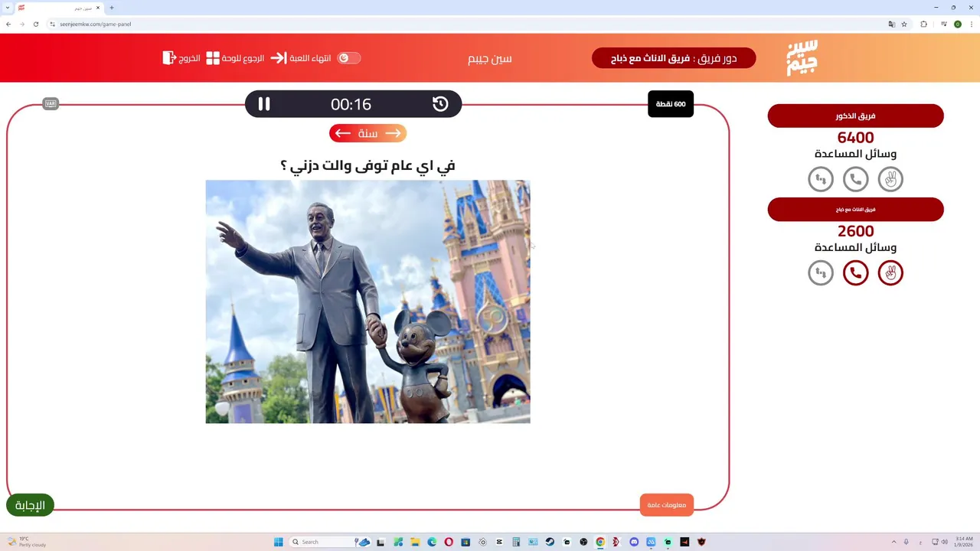Close the سين جيم browser tab
The image size is (980, 551).
(x=98, y=8)
